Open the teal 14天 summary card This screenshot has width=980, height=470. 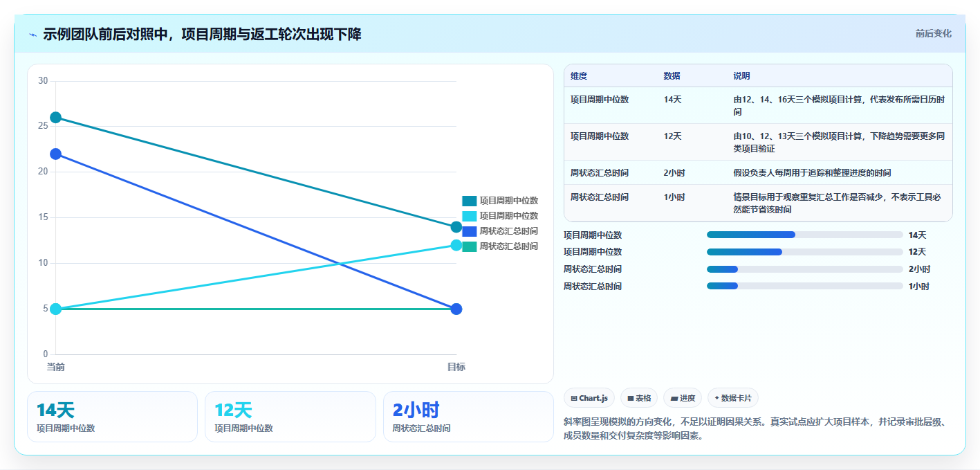pos(112,417)
